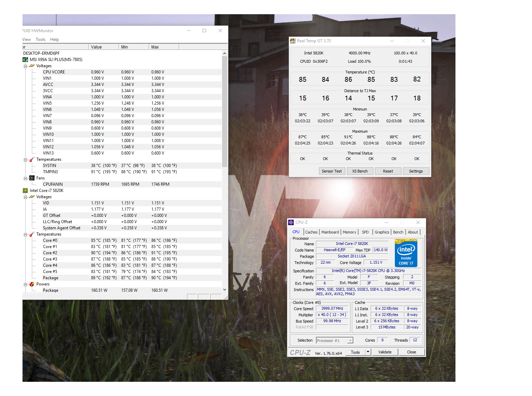
Task: Collapse the Fans tree node
Action: (25, 178)
